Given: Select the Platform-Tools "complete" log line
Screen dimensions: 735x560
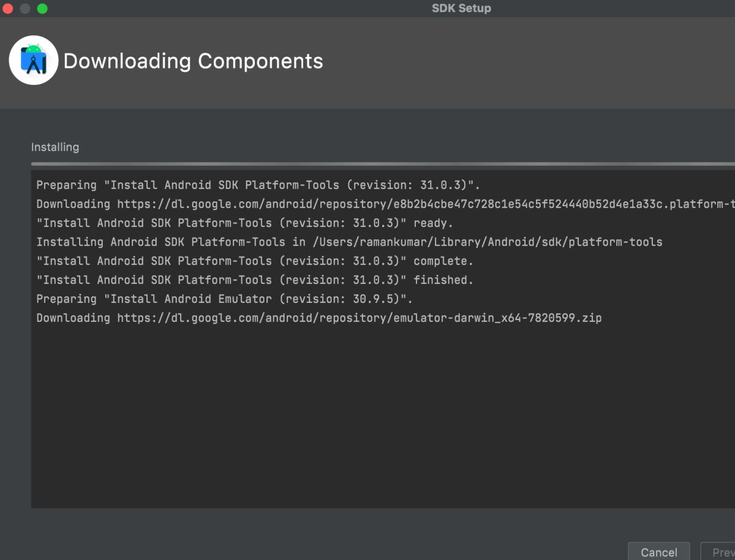Looking at the screenshot, I should point(255,261).
